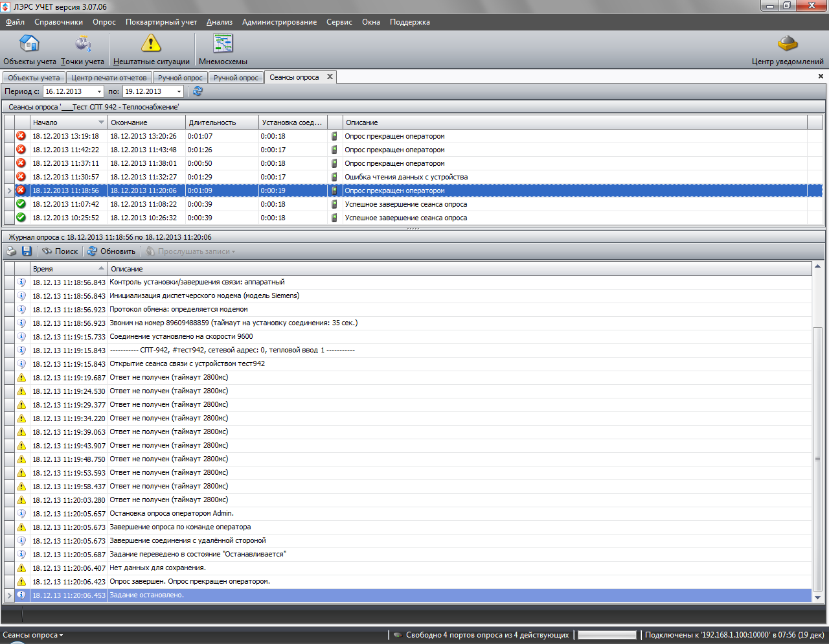
Task: Click the refresh icon next to period dates
Action: pyautogui.click(x=198, y=91)
